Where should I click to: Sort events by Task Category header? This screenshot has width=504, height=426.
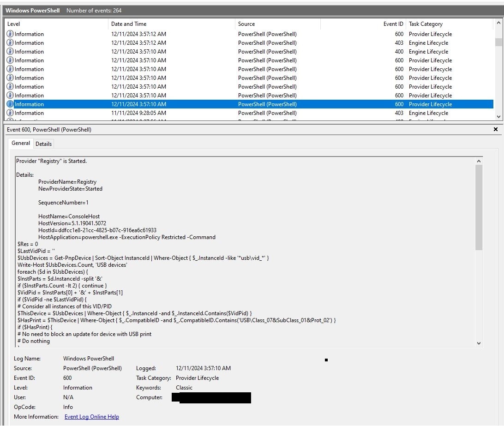[450, 24]
